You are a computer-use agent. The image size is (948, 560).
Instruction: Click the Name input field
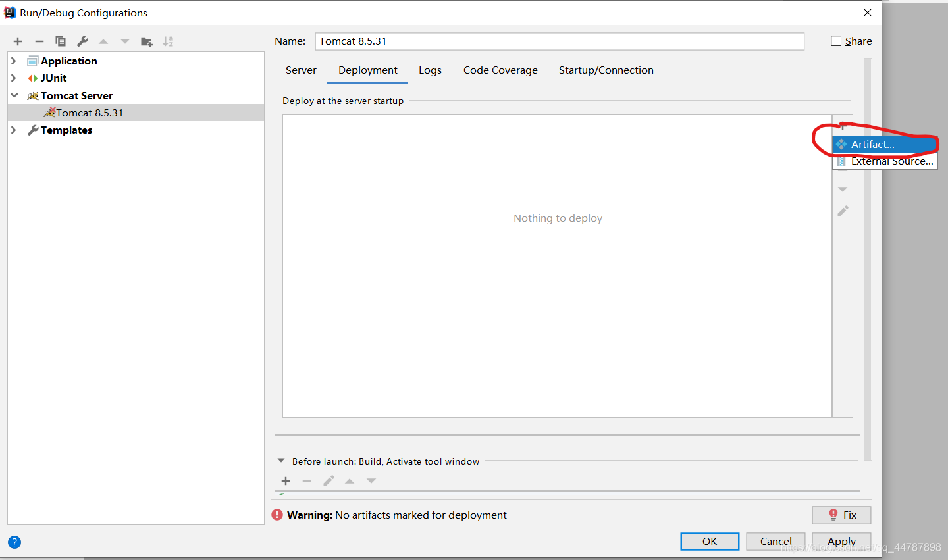560,41
